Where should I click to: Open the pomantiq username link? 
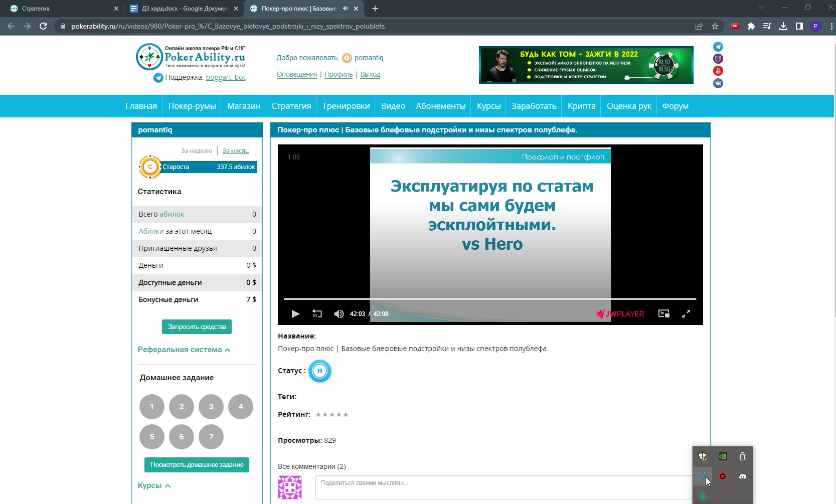pos(369,58)
